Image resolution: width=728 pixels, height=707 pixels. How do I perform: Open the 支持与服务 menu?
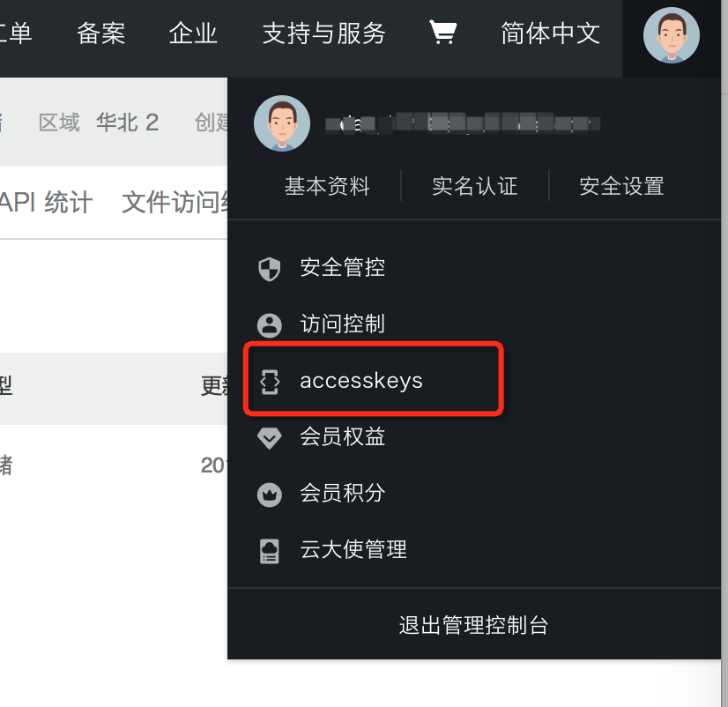click(x=324, y=33)
